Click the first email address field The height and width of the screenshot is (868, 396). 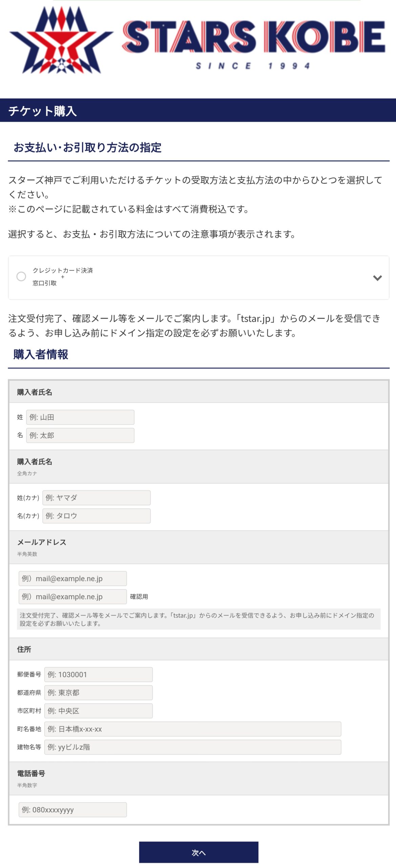(73, 578)
